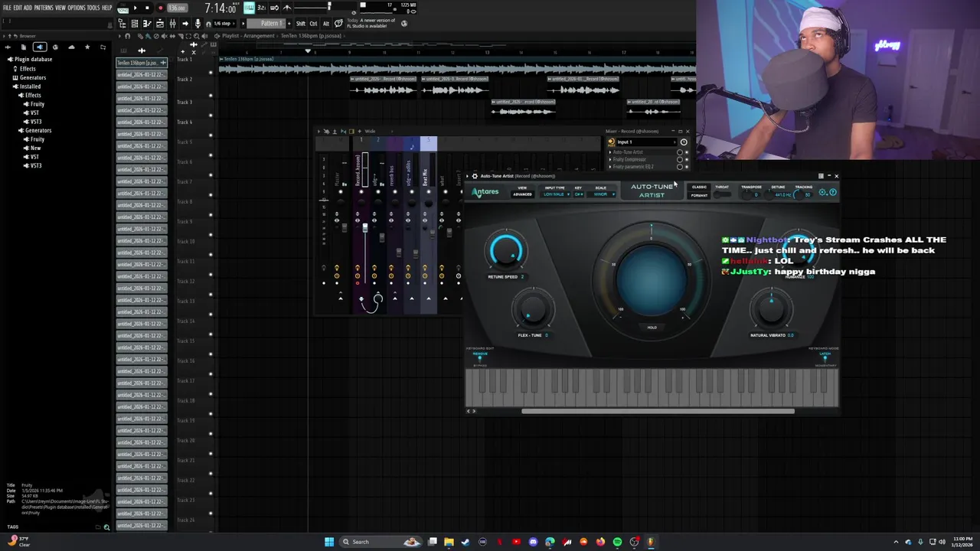Screen dimensions: 980x551
Task: Select the browser cloud icon
Action: pyautogui.click(x=71, y=47)
